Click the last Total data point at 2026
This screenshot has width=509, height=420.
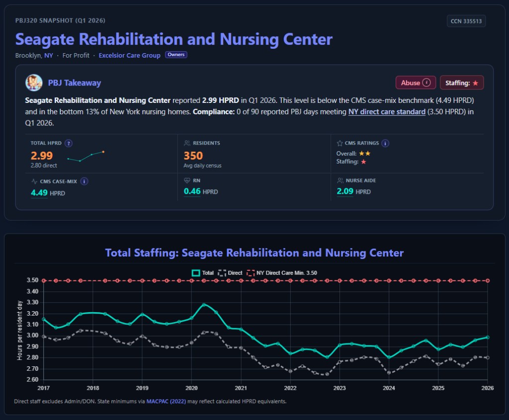point(487,337)
